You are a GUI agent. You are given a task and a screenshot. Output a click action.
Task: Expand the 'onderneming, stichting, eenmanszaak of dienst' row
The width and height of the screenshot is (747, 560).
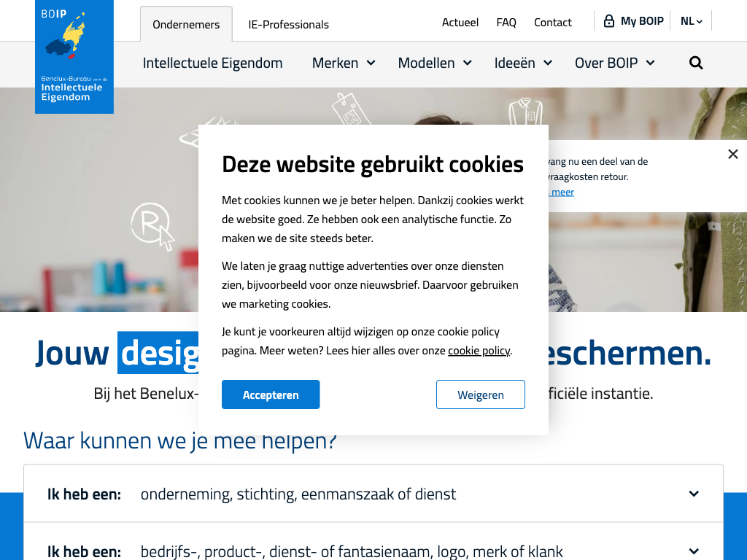[373, 494]
